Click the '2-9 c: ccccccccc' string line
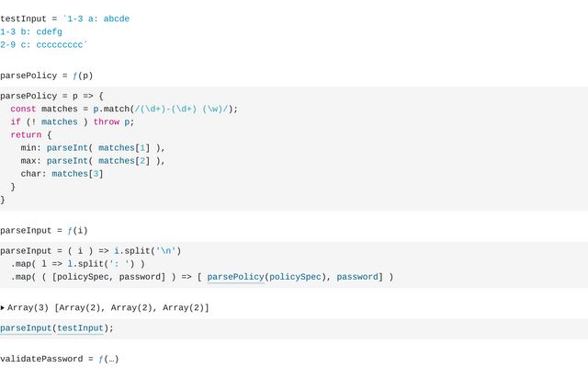The height and width of the screenshot is (368, 588). coord(43,45)
